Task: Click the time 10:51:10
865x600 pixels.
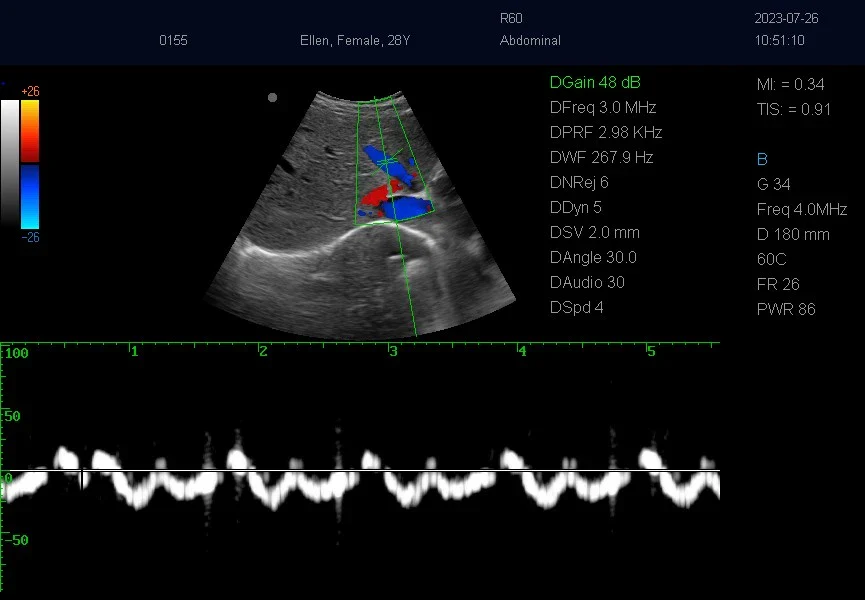Action: 779,40
